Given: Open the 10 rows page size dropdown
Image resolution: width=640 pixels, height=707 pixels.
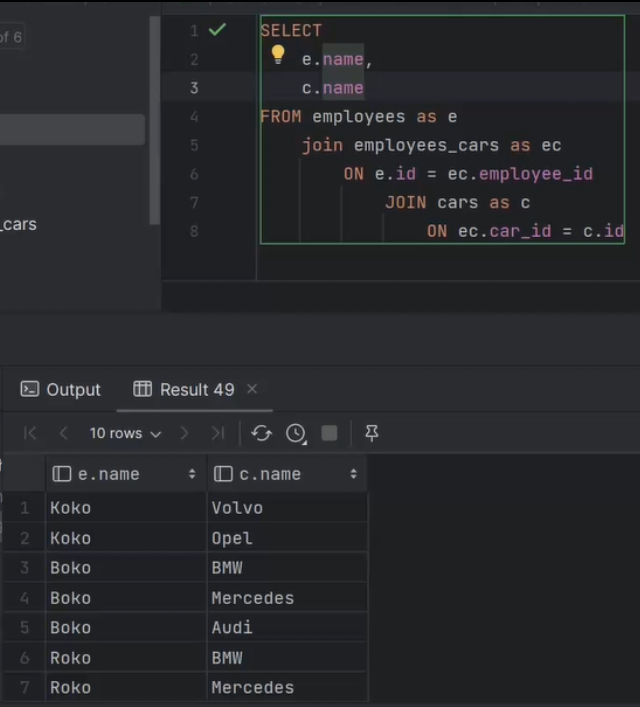Looking at the screenshot, I should click(125, 433).
